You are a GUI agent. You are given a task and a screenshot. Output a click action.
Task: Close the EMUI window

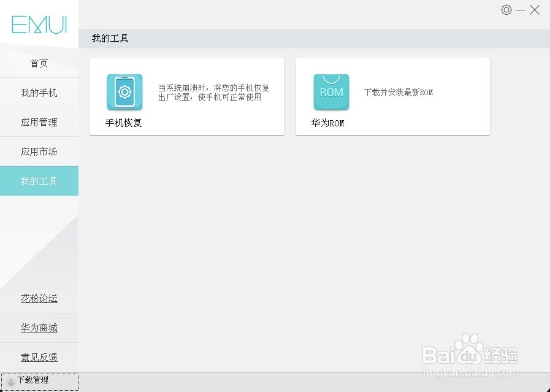(x=535, y=10)
